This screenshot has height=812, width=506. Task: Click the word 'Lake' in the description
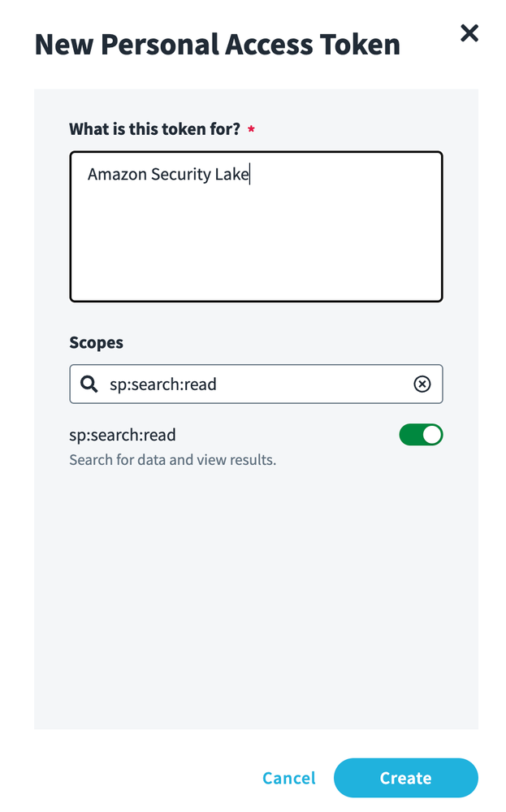click(231, 174)
